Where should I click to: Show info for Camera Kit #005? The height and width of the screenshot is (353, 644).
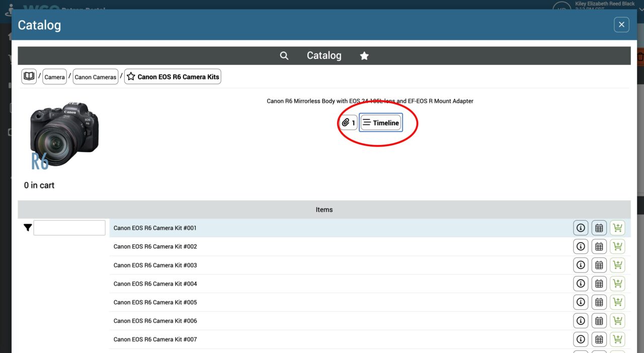click(x=581, y=302)
